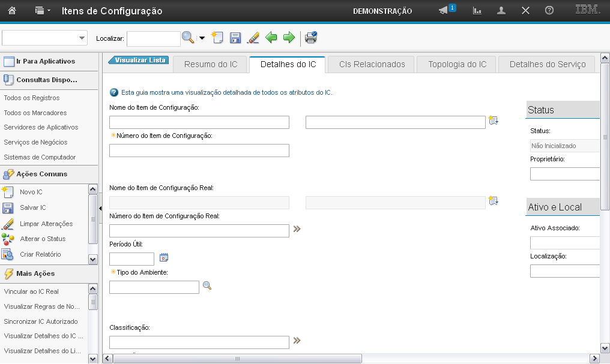Expand the query dropdown in toolbar
The height and width of the screenshot is (364, 610).
[82, 38]
